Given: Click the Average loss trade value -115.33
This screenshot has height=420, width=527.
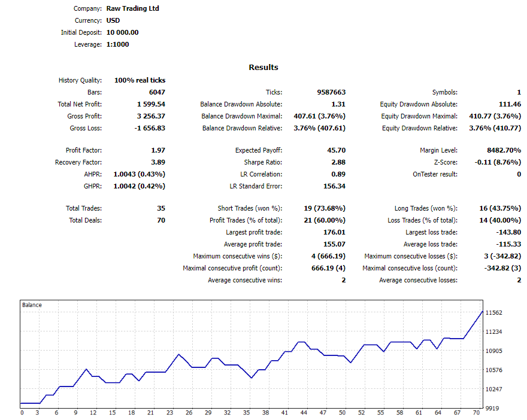Looking at the screenshot, I should point(508,245).
